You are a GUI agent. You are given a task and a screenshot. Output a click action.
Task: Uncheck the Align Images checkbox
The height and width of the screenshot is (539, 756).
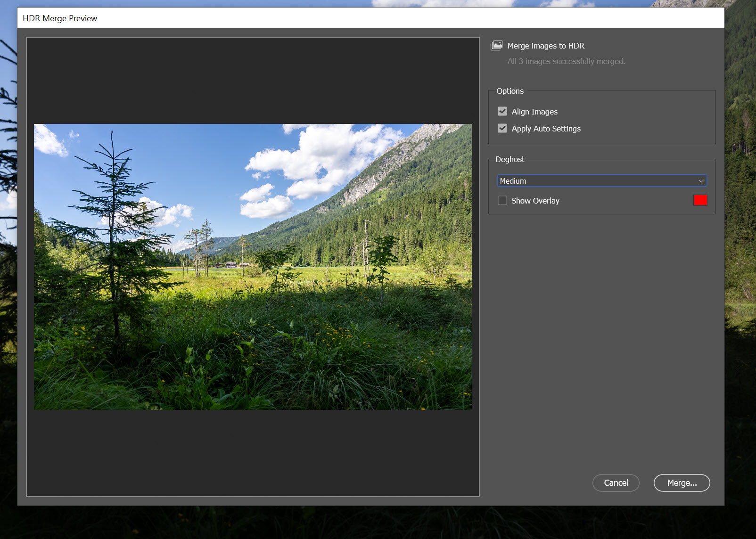click(x=502, y=111)
